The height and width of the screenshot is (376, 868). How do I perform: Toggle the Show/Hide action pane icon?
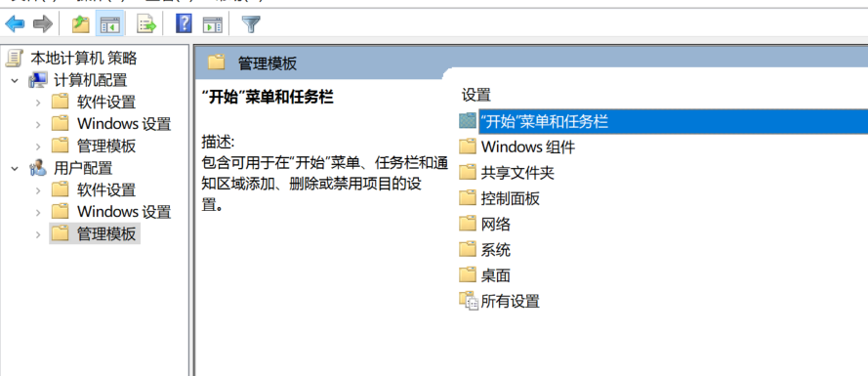pyautogui.click(x=213, y=23)
